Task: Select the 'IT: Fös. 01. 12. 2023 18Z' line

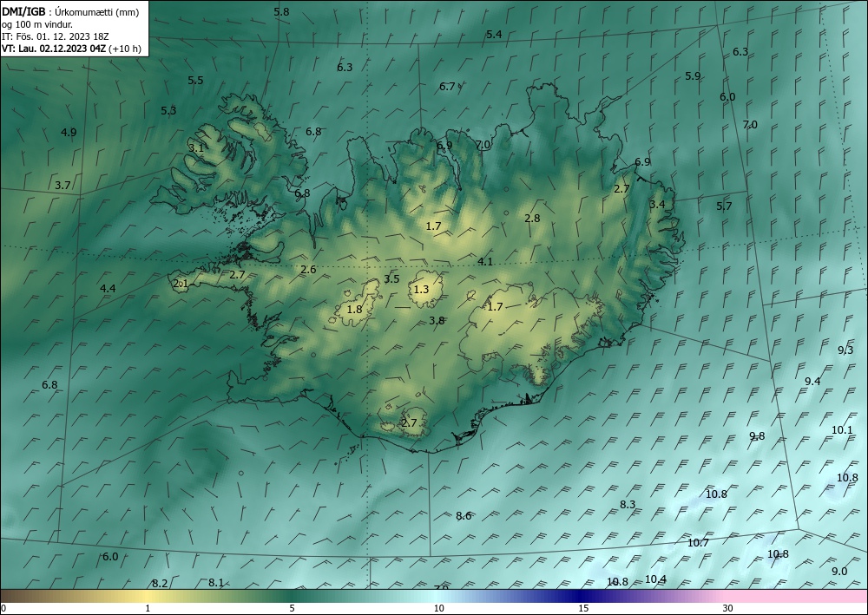Action: [56, 36]
